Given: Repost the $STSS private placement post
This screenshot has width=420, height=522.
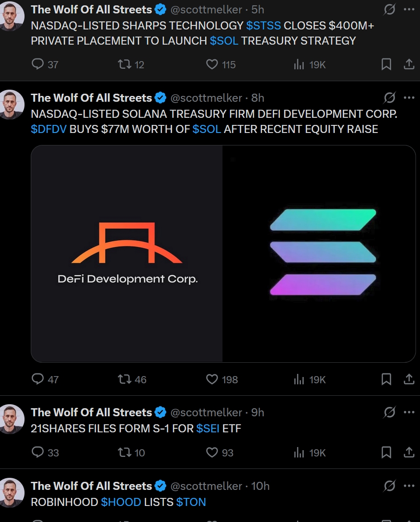Looking at the screenshot, I should point(124,65).
